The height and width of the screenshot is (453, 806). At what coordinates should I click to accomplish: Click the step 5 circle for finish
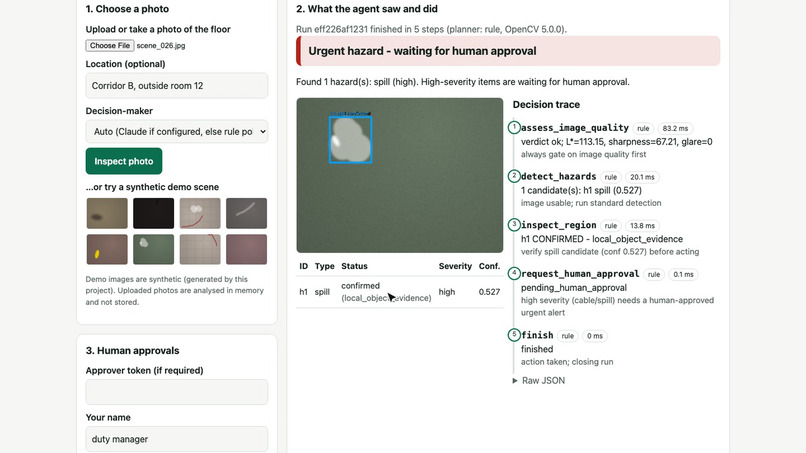pos(514,335)
